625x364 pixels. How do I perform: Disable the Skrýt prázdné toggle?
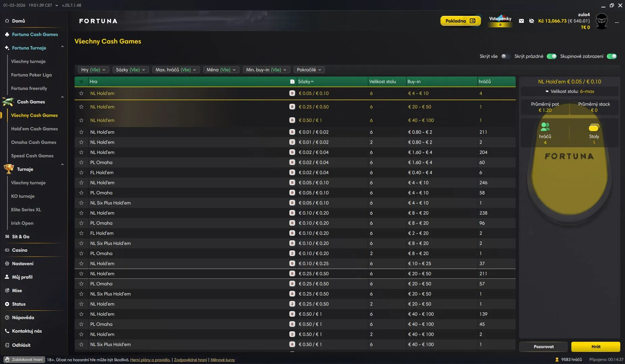[x=552, y=56]
